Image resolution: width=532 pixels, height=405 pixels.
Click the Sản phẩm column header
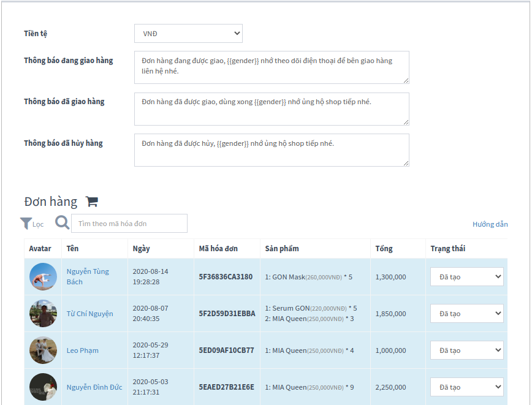(x=282, y=249)
